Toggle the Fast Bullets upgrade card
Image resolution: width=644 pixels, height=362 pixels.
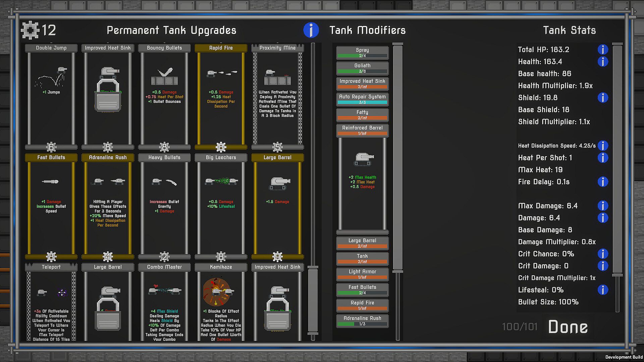point(51,207)
